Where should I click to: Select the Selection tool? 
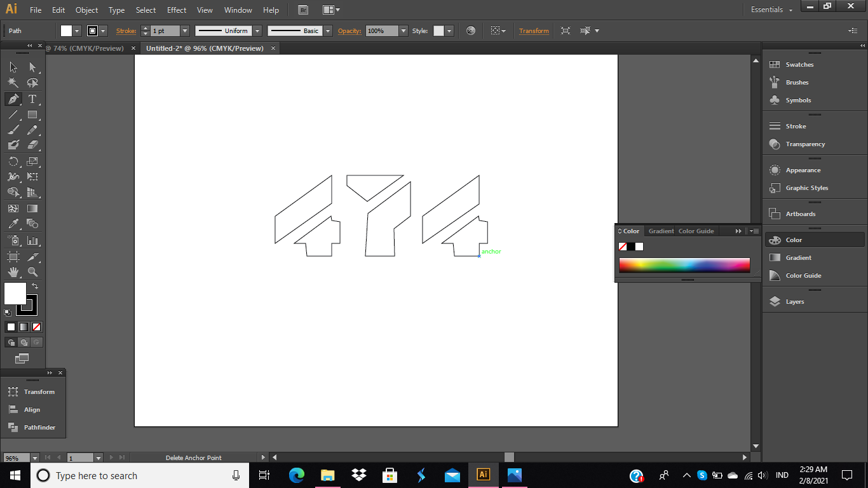tap(13, 67)
